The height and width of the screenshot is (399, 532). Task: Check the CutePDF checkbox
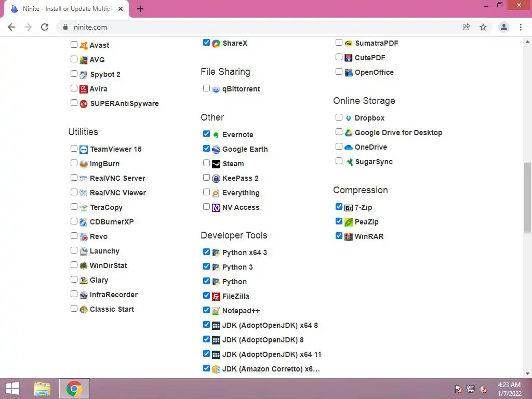point(339,57)
